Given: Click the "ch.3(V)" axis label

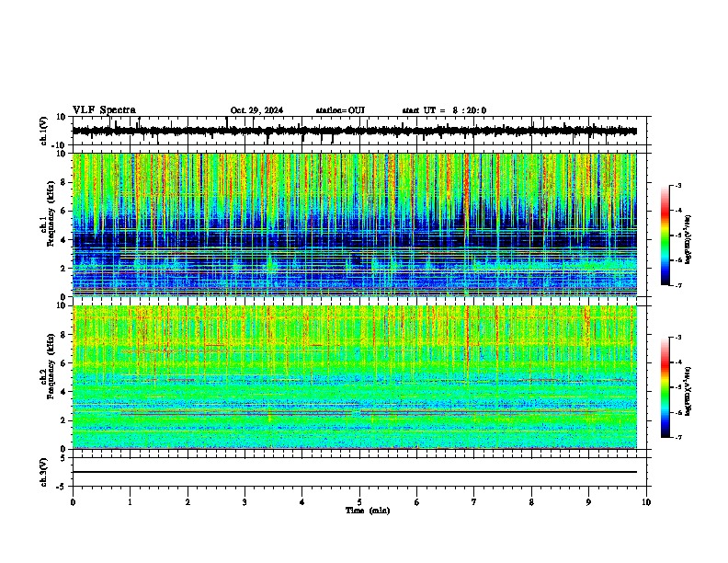Looking at the screenshot, I should coord(44,472).
